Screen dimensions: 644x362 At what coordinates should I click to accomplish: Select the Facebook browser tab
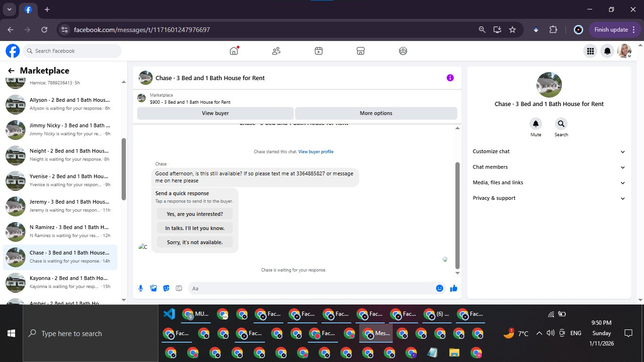pos(28,9)
